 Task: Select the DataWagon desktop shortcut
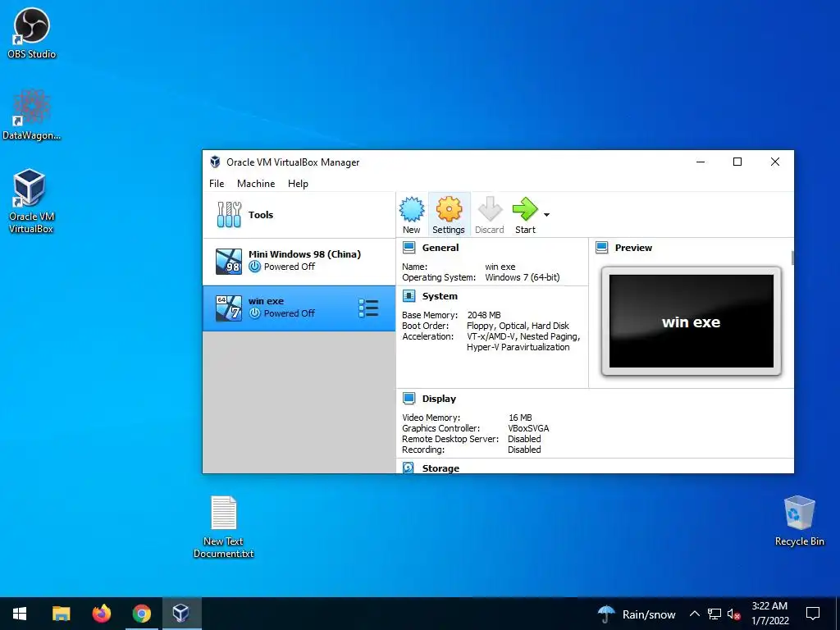31,115
